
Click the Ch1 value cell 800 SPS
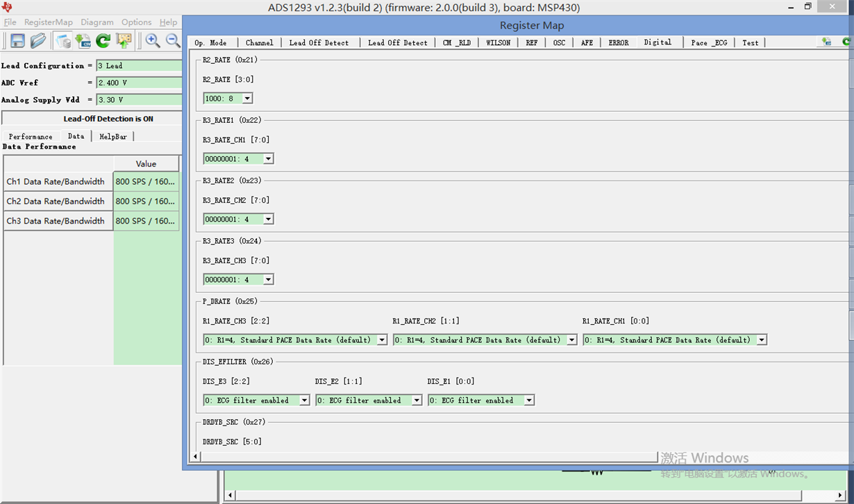[146, 182]
